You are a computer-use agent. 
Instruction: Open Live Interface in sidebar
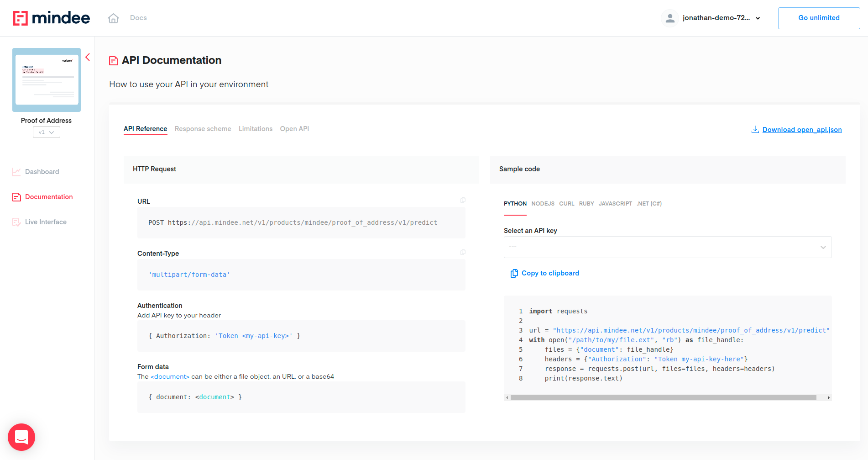[x=46, y=222]
